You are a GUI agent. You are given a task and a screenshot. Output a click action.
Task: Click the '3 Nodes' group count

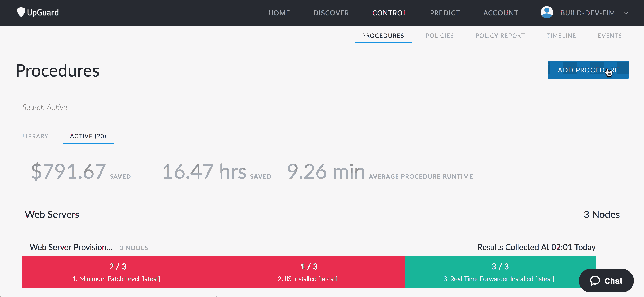coord(601,215)
